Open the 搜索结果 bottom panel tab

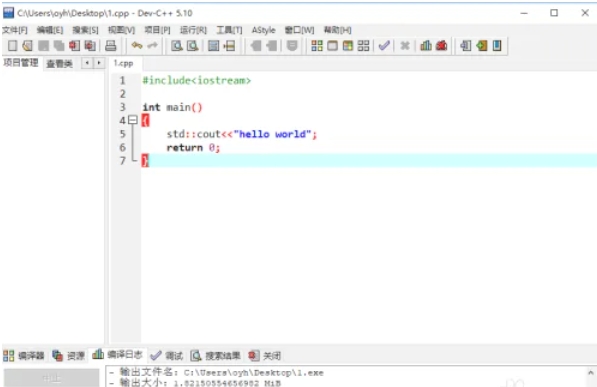coord(215,356)
